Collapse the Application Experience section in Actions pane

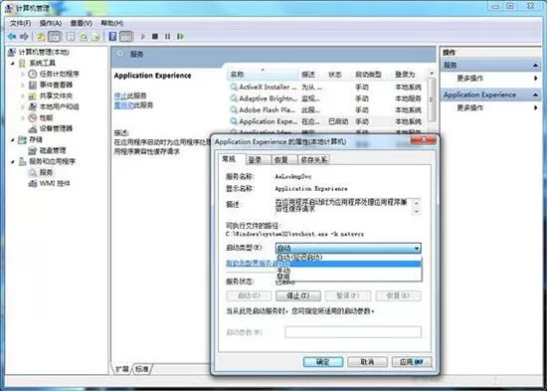click(535, 95)
